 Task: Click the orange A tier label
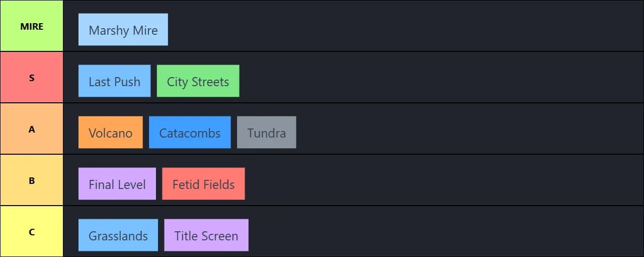(x=32, y=129)
